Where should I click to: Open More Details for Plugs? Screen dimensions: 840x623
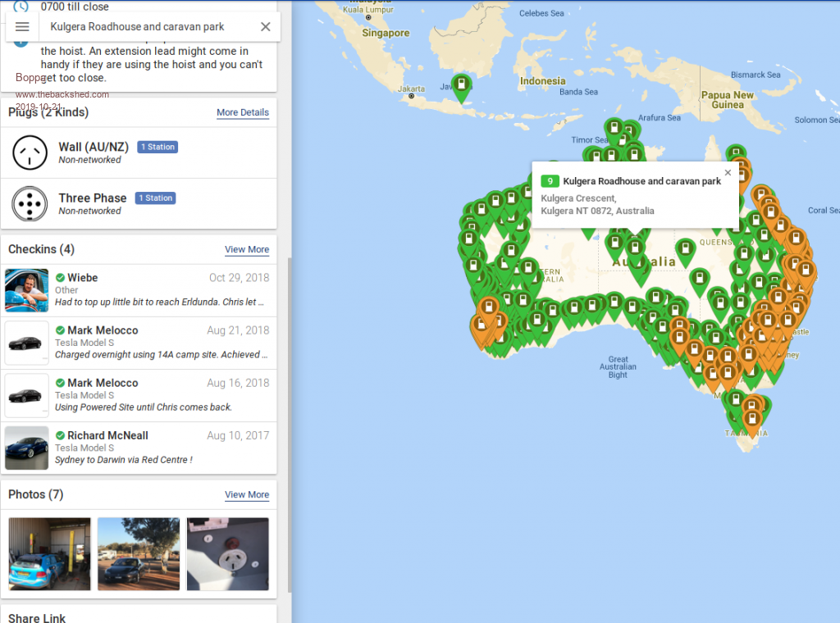pos(242,112)
